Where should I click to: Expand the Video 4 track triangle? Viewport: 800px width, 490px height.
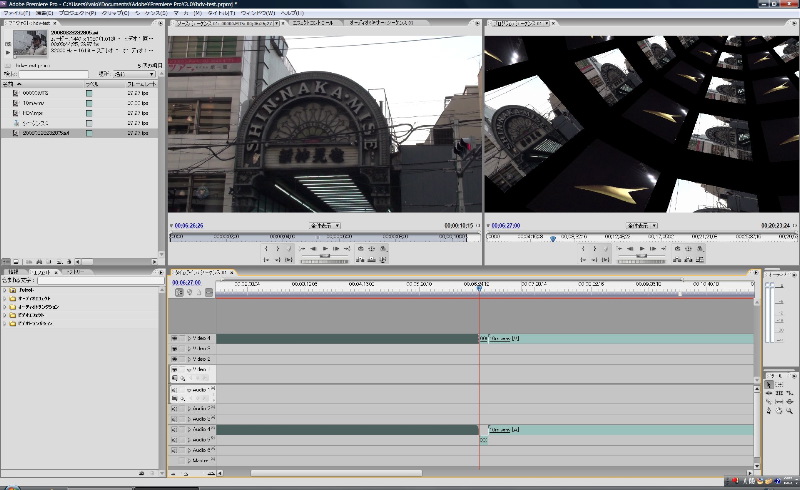tap(189, 339)
